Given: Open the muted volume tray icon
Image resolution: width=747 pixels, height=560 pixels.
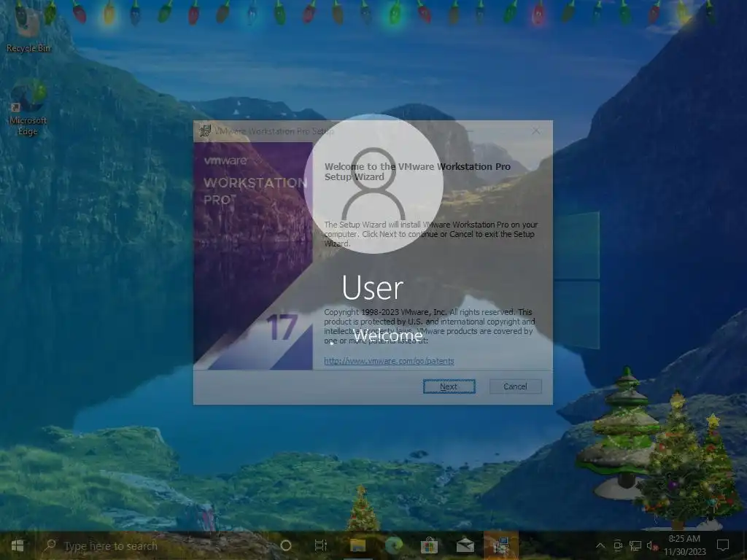Looking at the screenshot, I should tap(651, 545).
